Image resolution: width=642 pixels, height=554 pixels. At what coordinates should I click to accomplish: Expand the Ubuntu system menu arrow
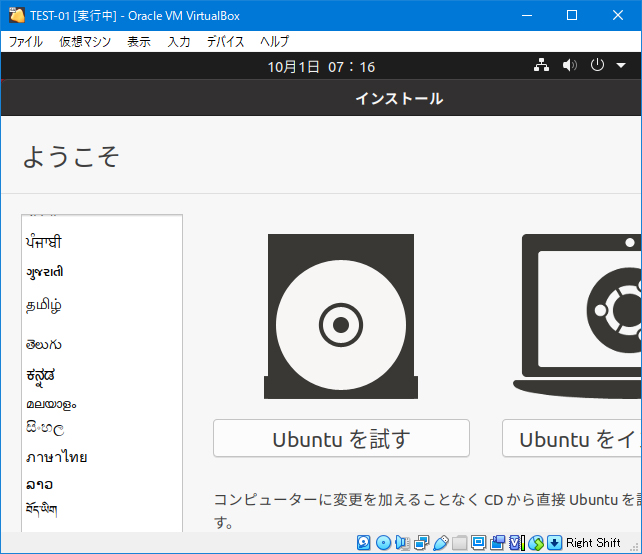coord(621,66)
